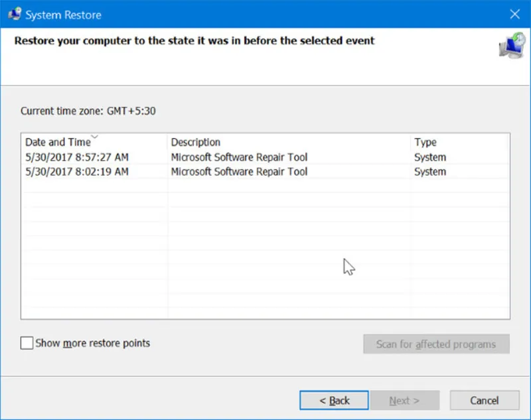Cancel the System Restore wizard
Image resolution: width=531 pixels, height=420 pixels.
484,400
